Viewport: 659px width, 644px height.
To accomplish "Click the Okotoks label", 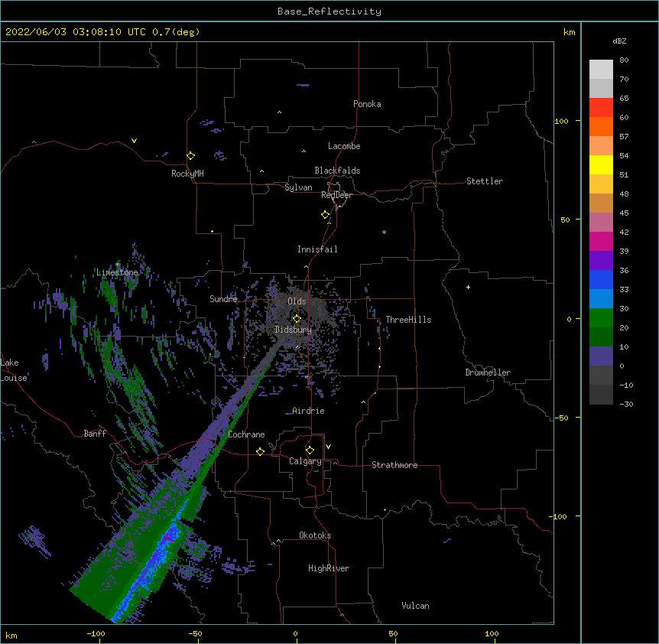I will click(x=315, y=535).
